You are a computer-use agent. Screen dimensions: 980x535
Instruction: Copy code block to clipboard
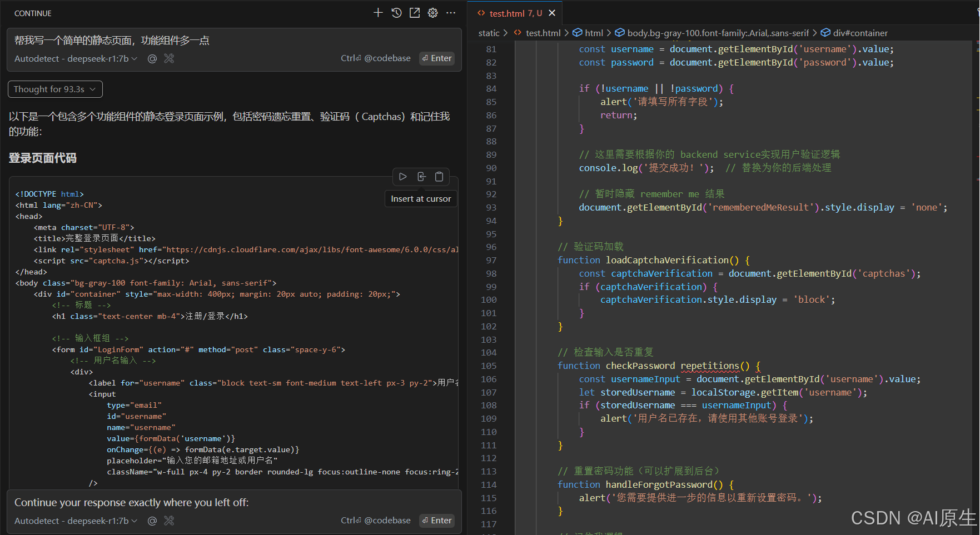[x=439, y=177]
